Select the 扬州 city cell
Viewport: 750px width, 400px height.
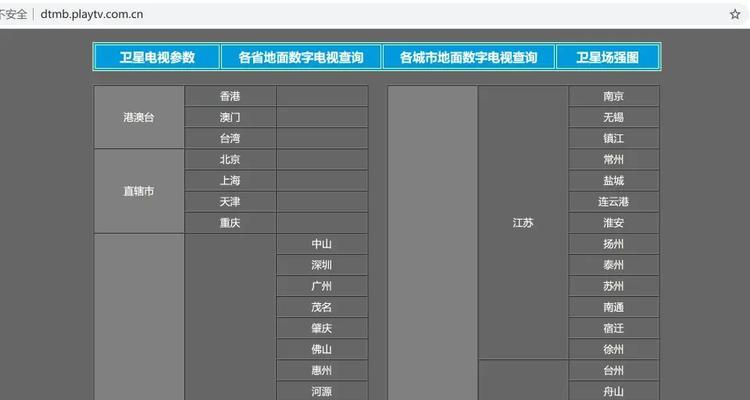click(x=614, y=244)
